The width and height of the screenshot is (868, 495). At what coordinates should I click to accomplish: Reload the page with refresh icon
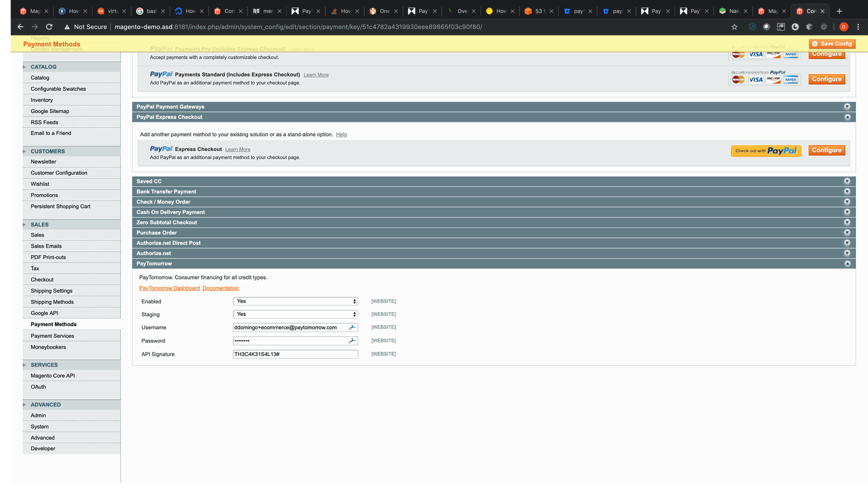(x=49, y=27)
